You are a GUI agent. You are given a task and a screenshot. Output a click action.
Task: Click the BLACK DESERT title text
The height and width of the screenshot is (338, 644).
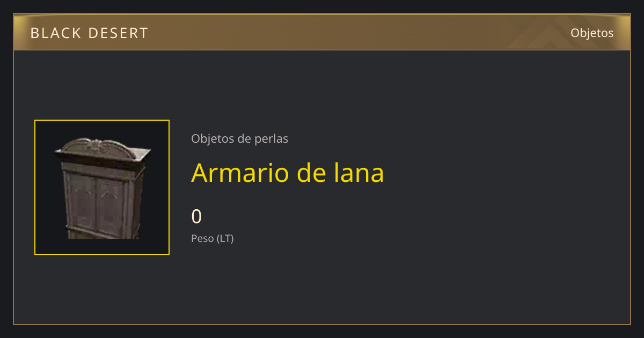pyautogui.click(x=89, y=33)
